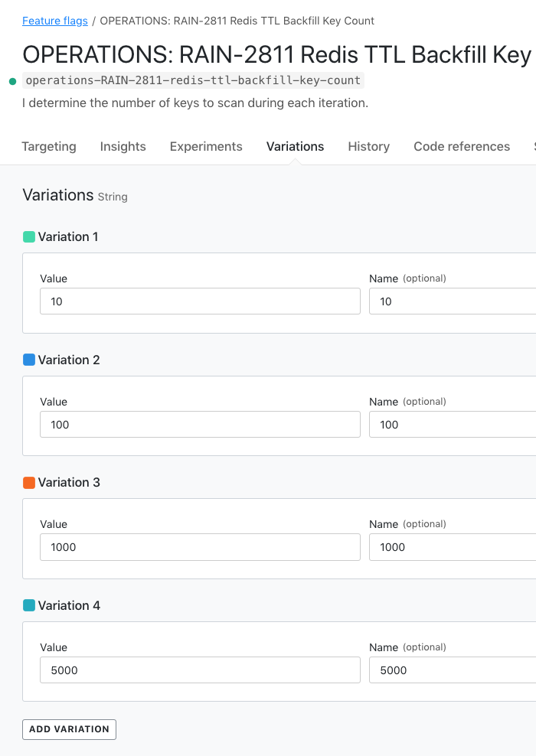Switch to the Insights tab
Image resolution: width=536 pixels, height=756 pixels.
click(123, 146)
